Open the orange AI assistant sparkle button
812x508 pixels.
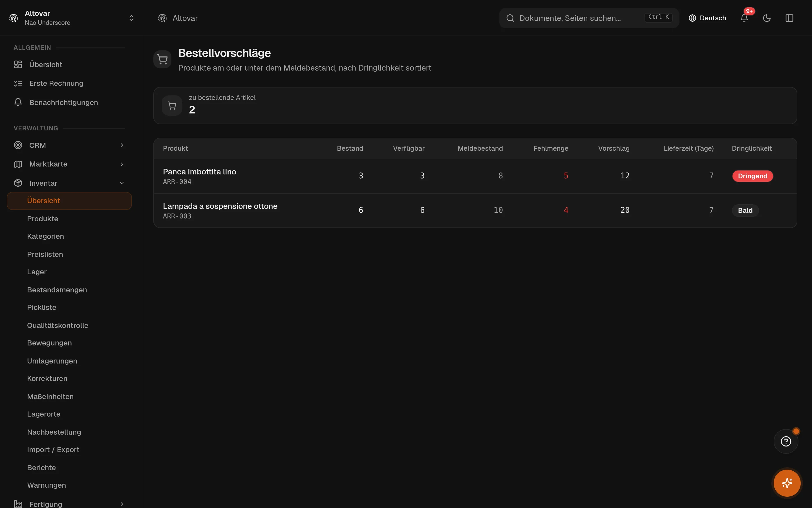[787, 483]
